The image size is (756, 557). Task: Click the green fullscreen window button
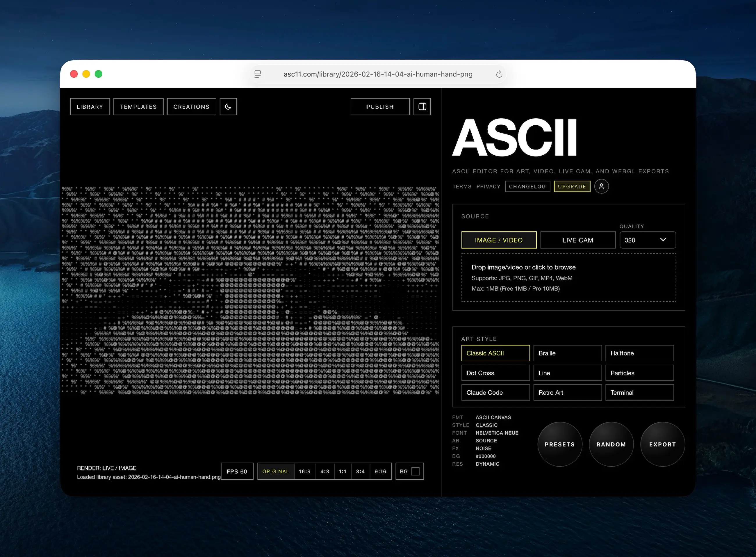point(98,74)
